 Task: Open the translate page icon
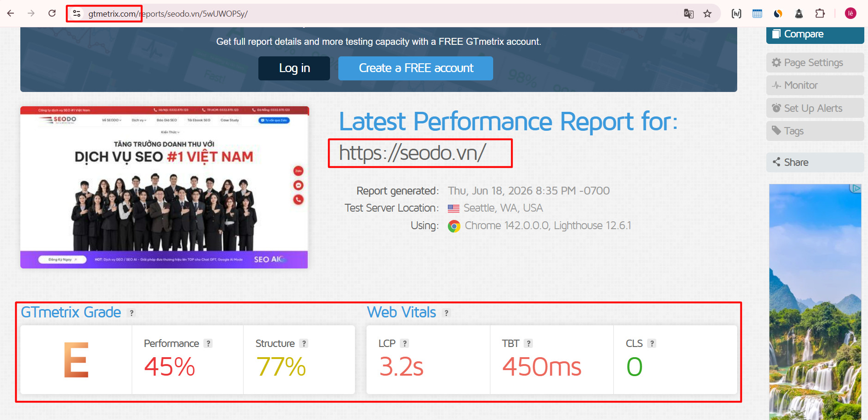[x=689, y=14]
